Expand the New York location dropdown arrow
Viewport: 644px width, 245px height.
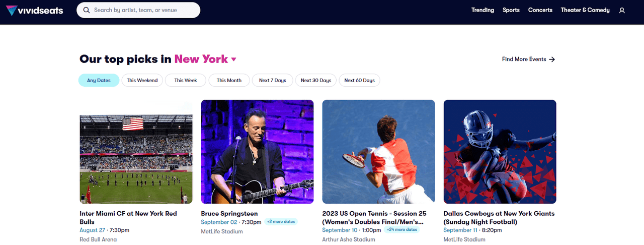[233, 59]
